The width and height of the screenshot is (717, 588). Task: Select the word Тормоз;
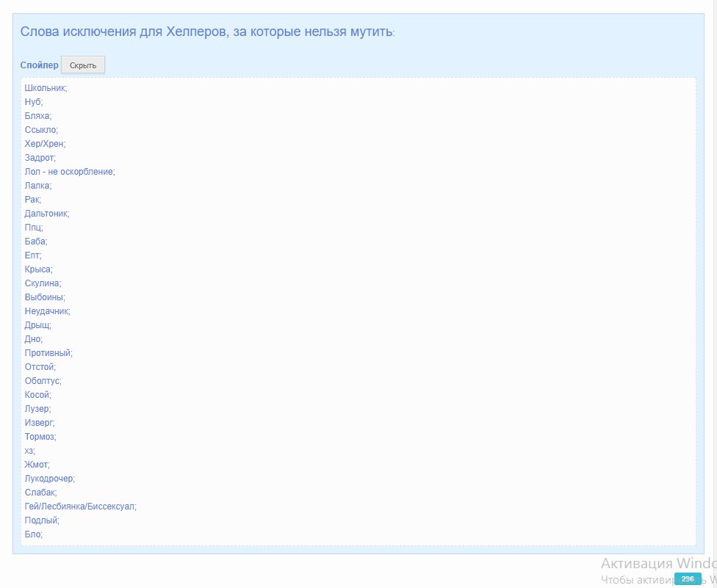point(40,436)
